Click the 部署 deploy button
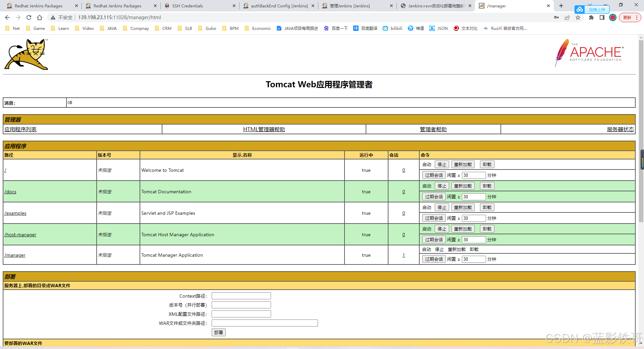The width and height of the screenshot is (644, 349). (x=219, y=333)
